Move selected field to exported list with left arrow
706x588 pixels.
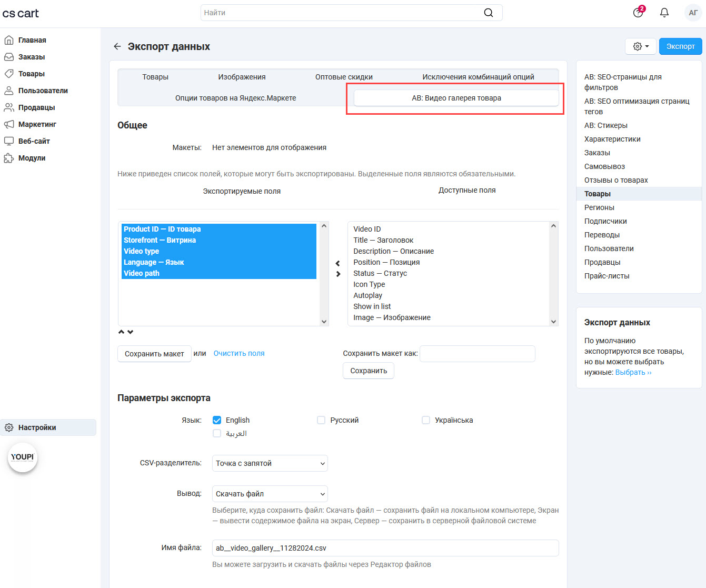click(x=338, y=263)
